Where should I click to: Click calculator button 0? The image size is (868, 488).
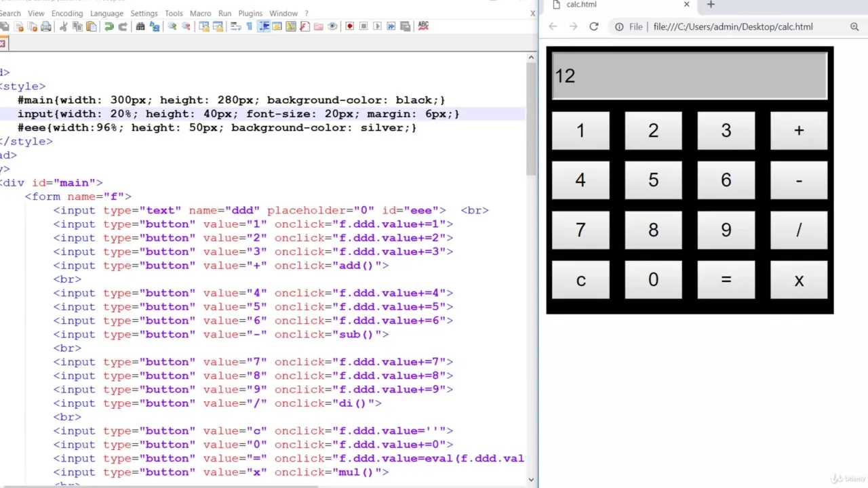coord(653,280)
